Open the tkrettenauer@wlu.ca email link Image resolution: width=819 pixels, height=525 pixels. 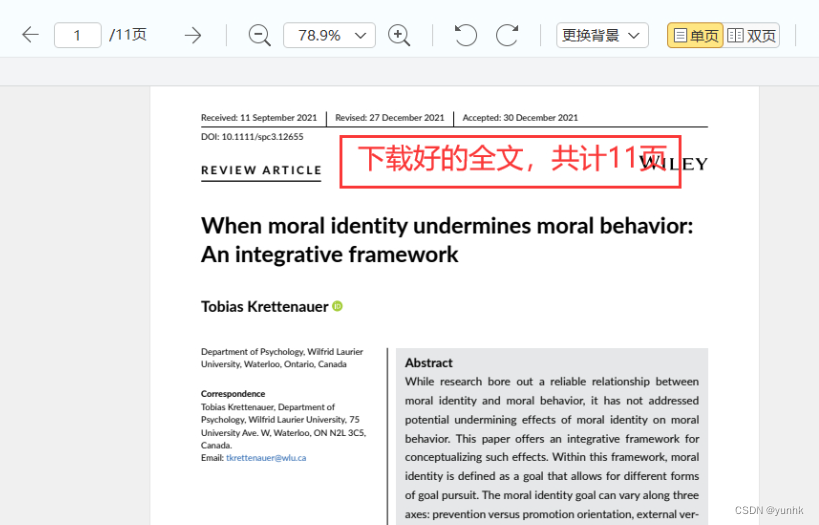(266, 458)
